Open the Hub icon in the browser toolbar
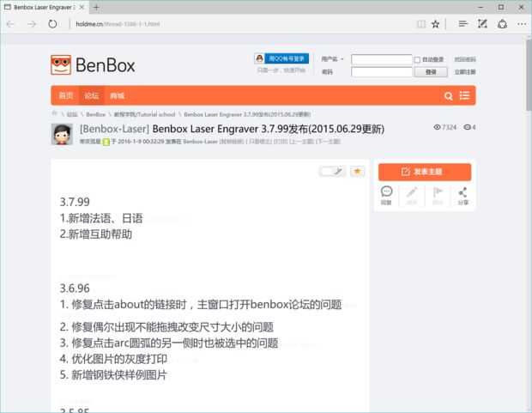This screenshot has width=532, height=413. (x=462, y=24)
